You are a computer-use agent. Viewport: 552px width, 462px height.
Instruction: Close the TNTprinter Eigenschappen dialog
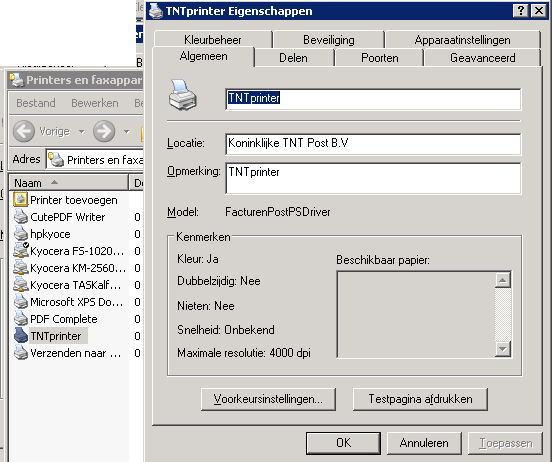539,11
